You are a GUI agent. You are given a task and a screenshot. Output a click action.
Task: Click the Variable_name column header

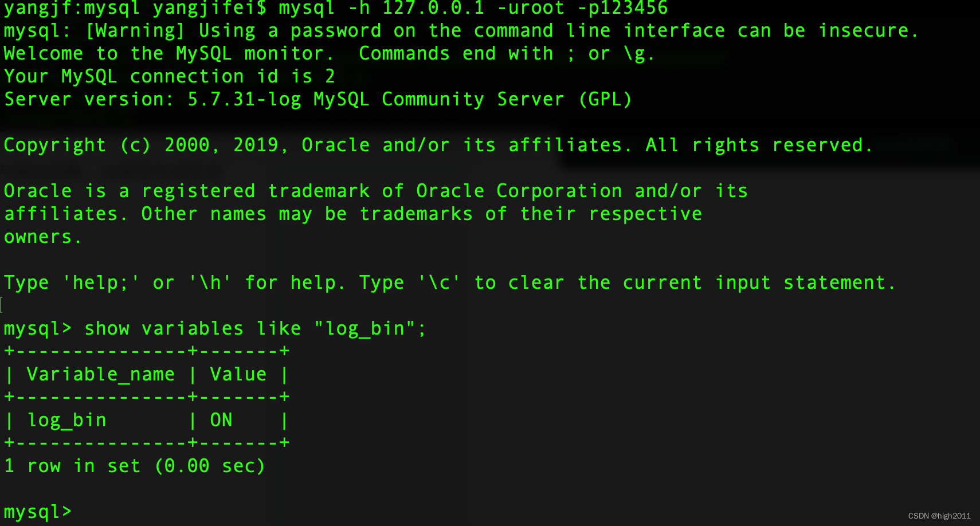coord(100,374)
